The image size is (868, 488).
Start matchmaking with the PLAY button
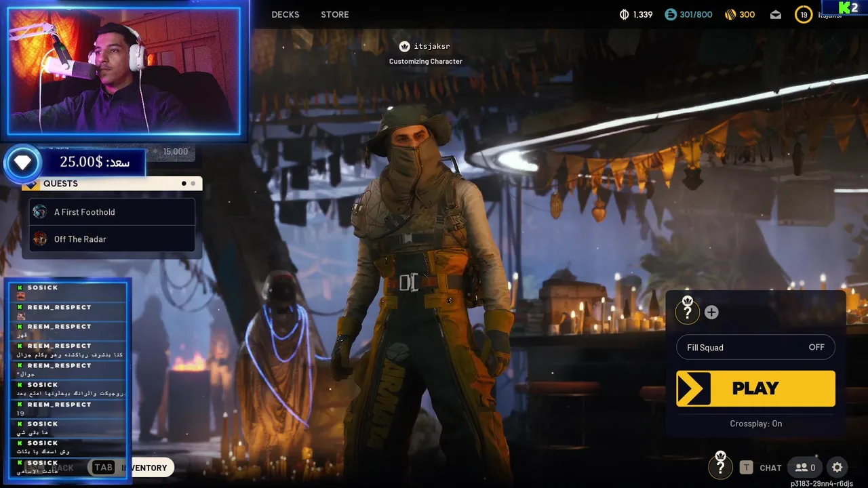click(x=755, y=388)
